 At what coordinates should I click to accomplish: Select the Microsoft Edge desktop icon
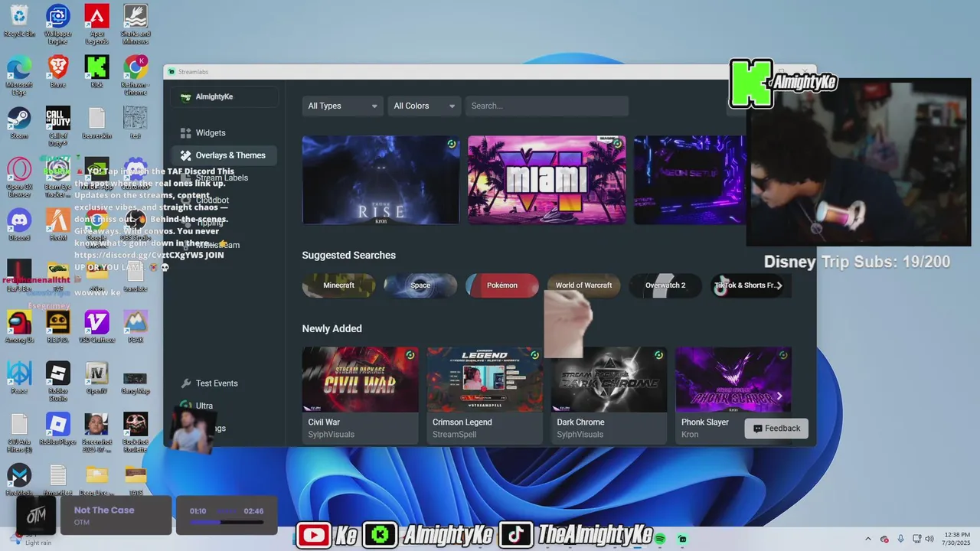pos(19,76)
